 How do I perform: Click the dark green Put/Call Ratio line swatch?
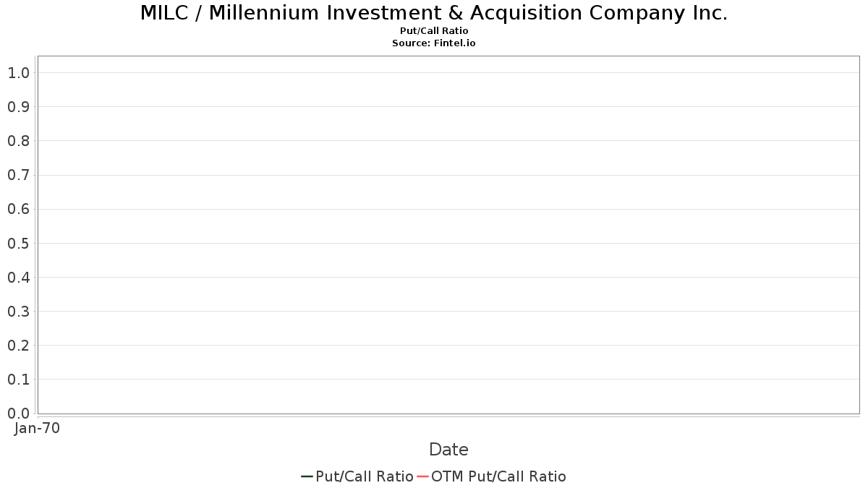pyautogui.click(x=307, y=476)
